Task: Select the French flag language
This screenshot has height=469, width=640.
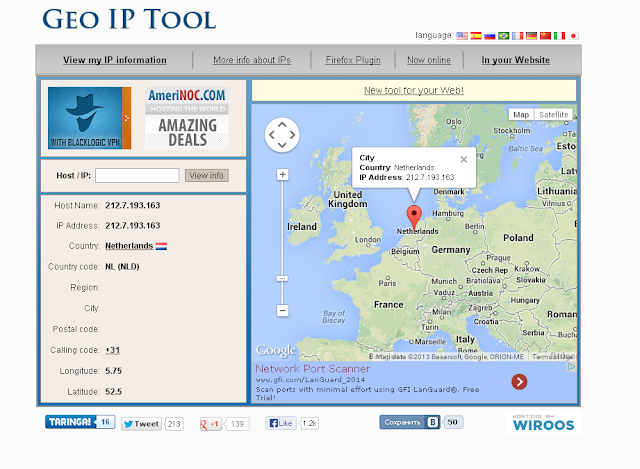Action: pyautogui.click(x=518, y=36)
